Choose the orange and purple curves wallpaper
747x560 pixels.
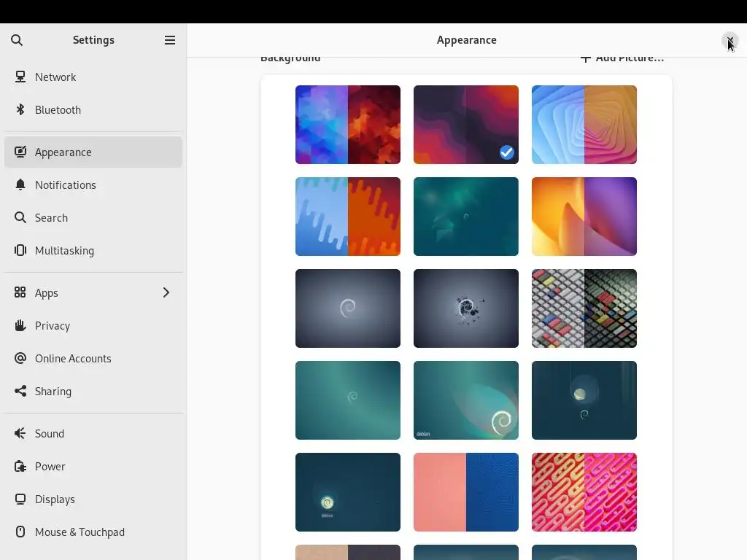click(584, 217)
